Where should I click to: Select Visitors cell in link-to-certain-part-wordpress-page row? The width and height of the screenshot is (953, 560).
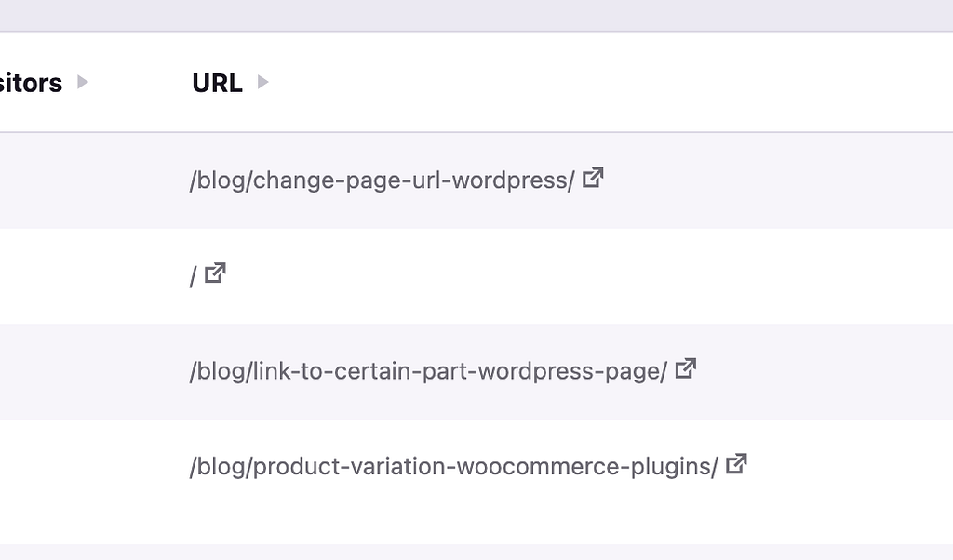click(56, 371)
